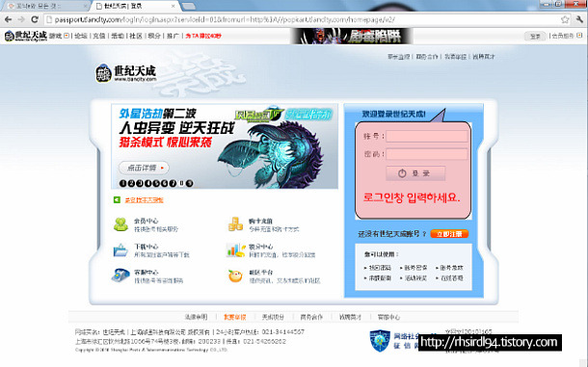Click the small 登录 button at top right
Viewport: 588px width, 367px height.
pyautogui.click(x=535, y=36)
